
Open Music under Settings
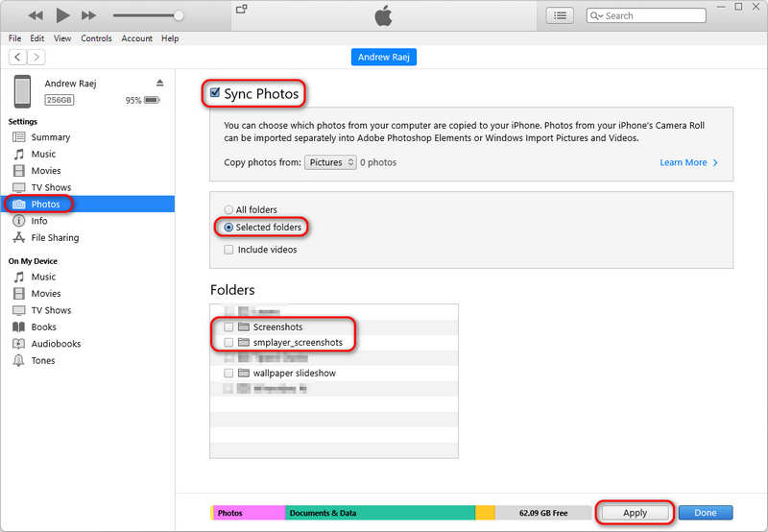43,154
